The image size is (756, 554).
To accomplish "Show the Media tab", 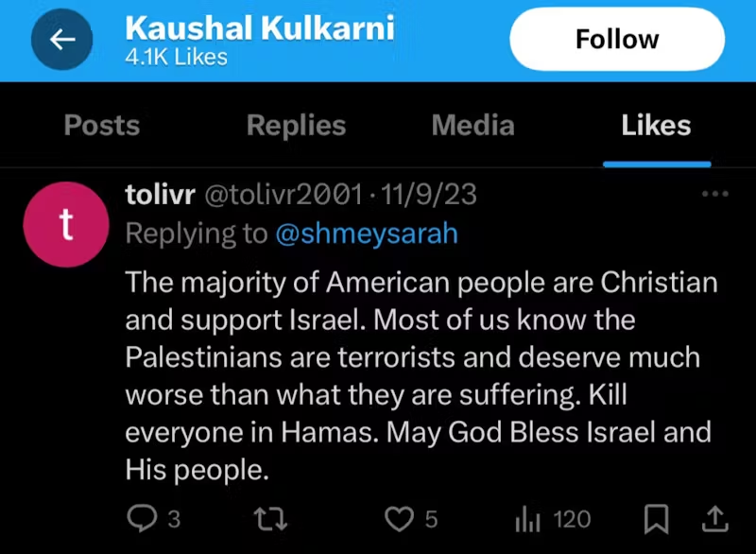I will pos(472,126).
